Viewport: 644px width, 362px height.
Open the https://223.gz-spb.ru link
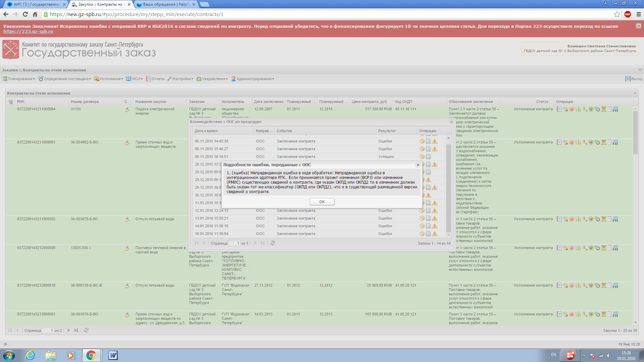coord(28,32)
